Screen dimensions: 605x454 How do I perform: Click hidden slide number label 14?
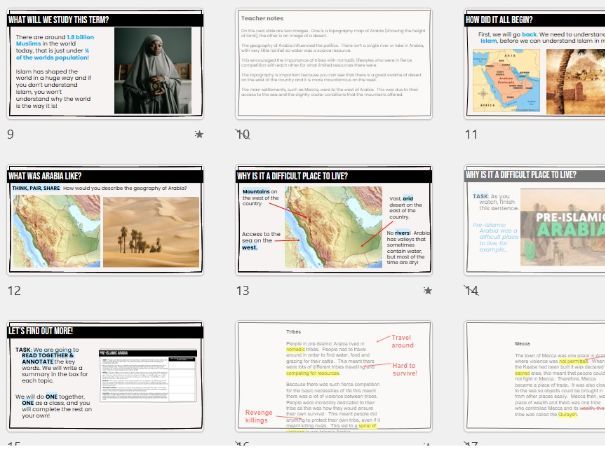point(471,290)
